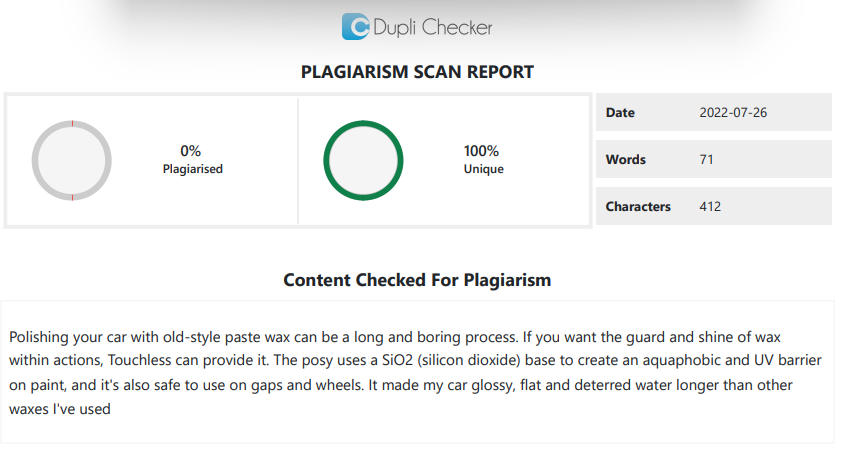
Task: Click the Date row label
Action: (x=620, y=112)
